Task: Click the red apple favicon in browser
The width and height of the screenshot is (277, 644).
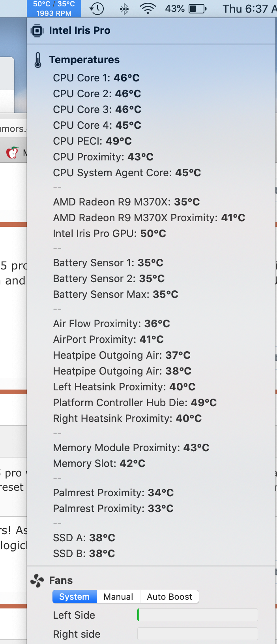Action: pos(12,153)
